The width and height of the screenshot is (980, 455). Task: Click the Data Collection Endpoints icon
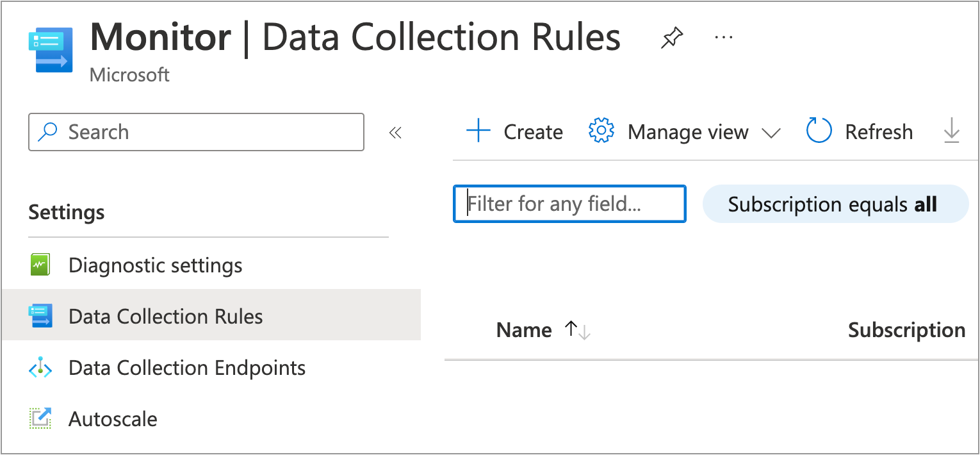[40, 368]
